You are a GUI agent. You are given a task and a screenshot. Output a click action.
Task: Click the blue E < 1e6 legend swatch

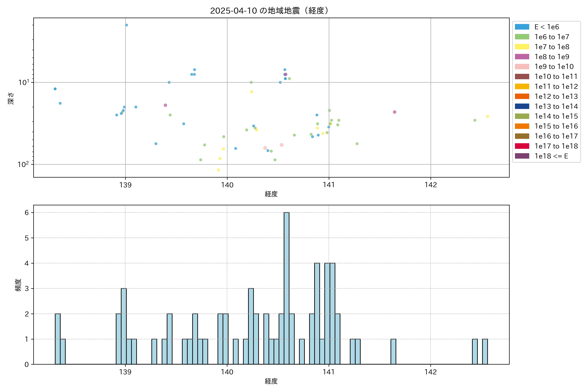click(x=522, y=27)
